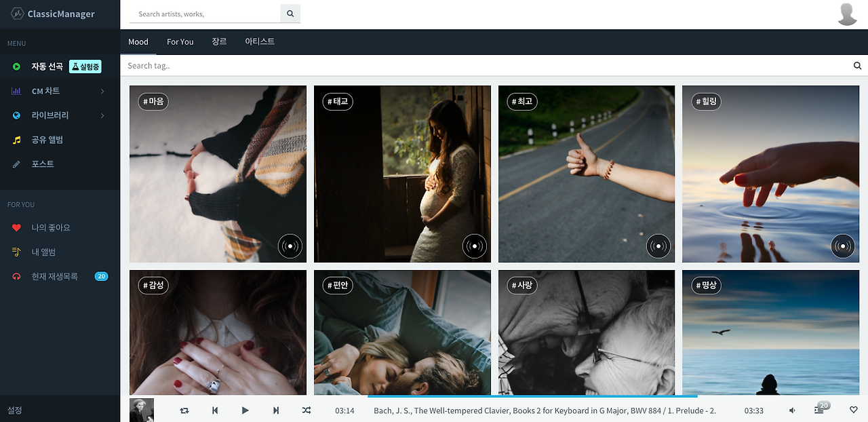Click the #최고 tag label
Viewport: 868px width, 422px height.
point(522,101)
